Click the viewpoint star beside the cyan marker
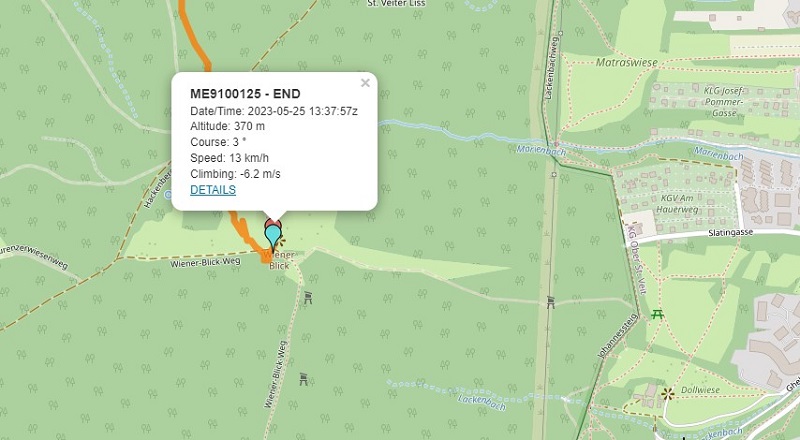 [x=281, y=241]
